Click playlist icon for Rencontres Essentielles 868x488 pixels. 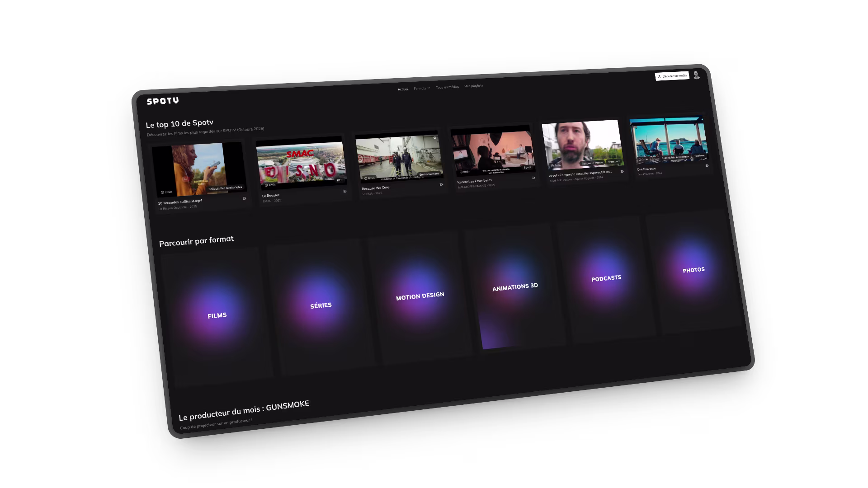tap(533, 178)
